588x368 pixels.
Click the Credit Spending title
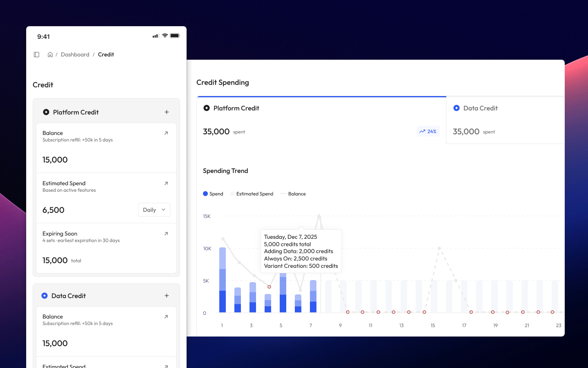pos(223,82)
